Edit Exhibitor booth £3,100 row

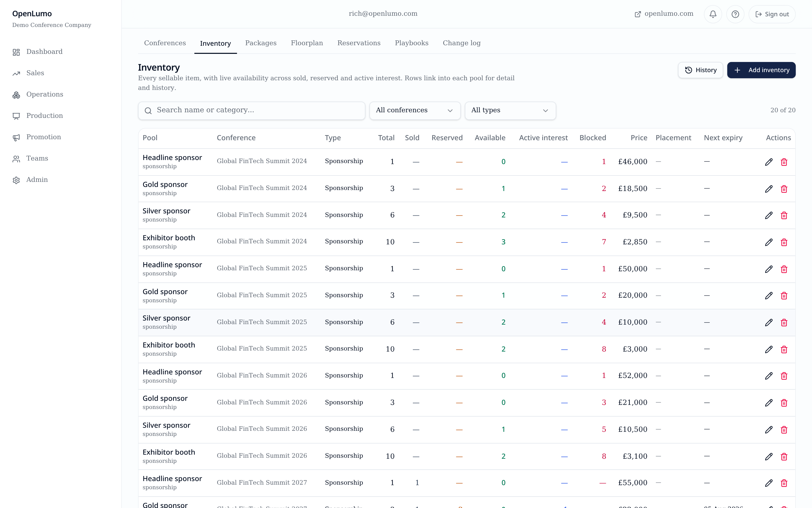[x=769, y=457]
